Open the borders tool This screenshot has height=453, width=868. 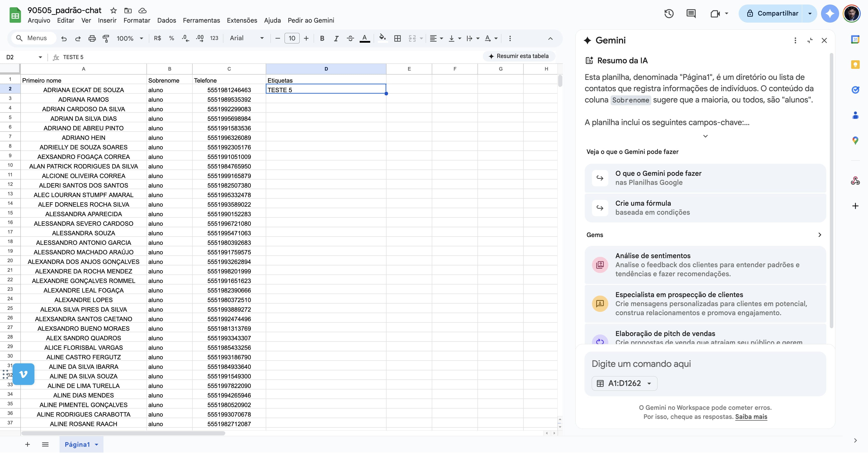click(x=398, y=38)
